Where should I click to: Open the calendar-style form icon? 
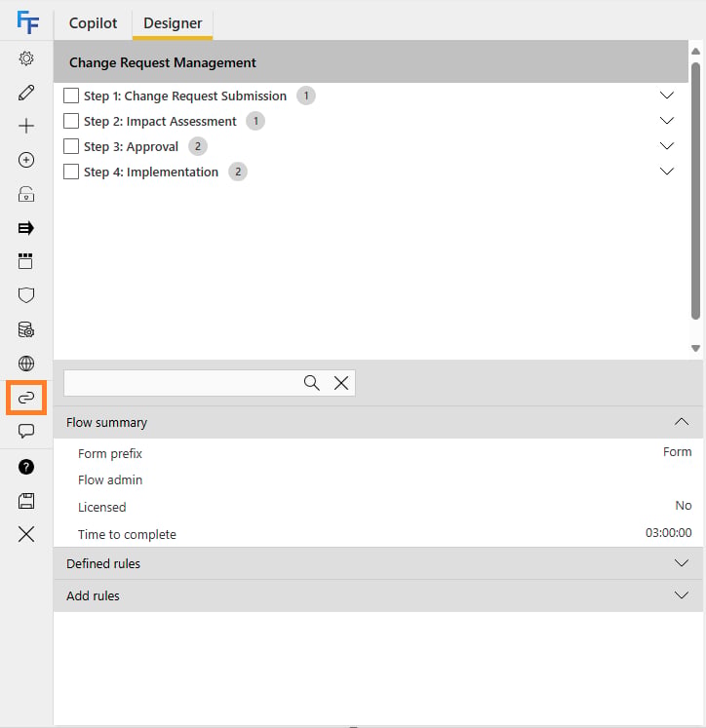26,261
